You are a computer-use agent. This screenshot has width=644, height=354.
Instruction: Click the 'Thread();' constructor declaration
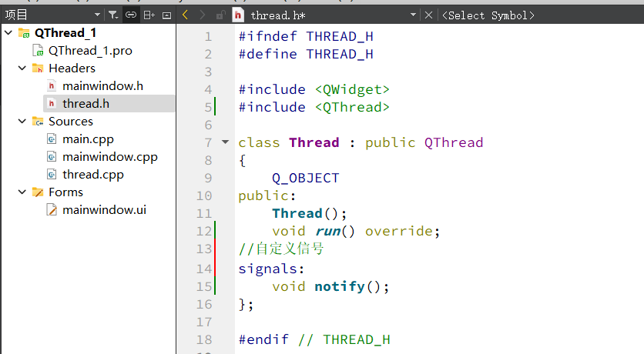coord(310,213)
